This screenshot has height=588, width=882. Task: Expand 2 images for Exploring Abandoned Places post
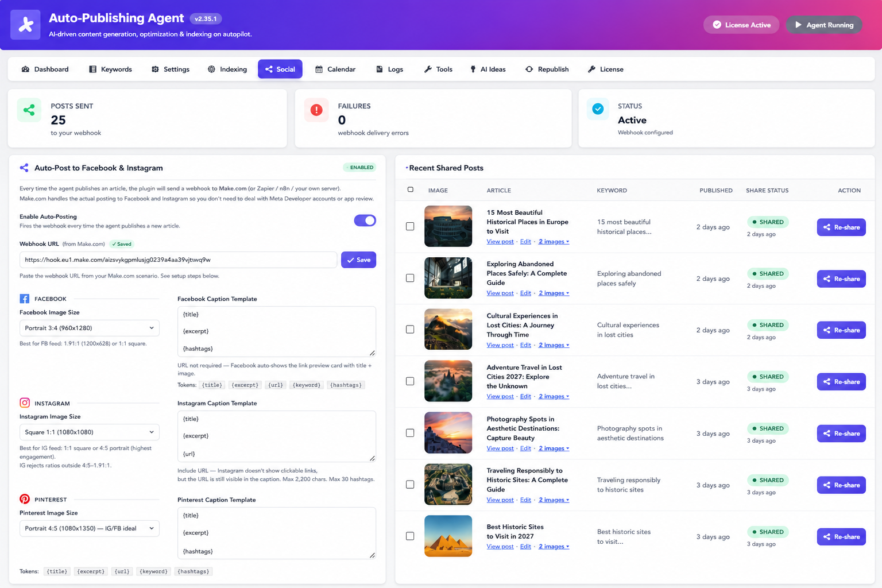554,293
